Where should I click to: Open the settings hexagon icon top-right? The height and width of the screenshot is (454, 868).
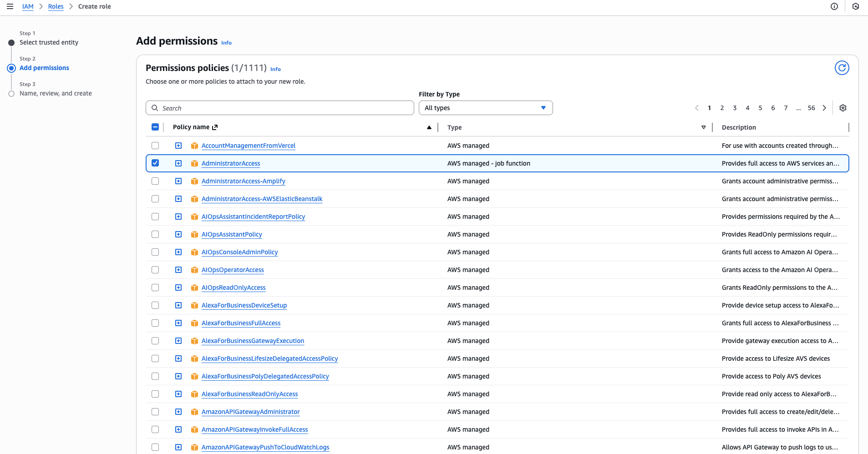click(855, 6)
